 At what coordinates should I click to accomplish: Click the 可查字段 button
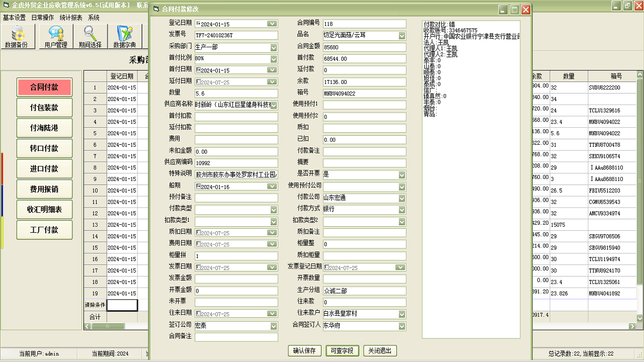point(342,350)
